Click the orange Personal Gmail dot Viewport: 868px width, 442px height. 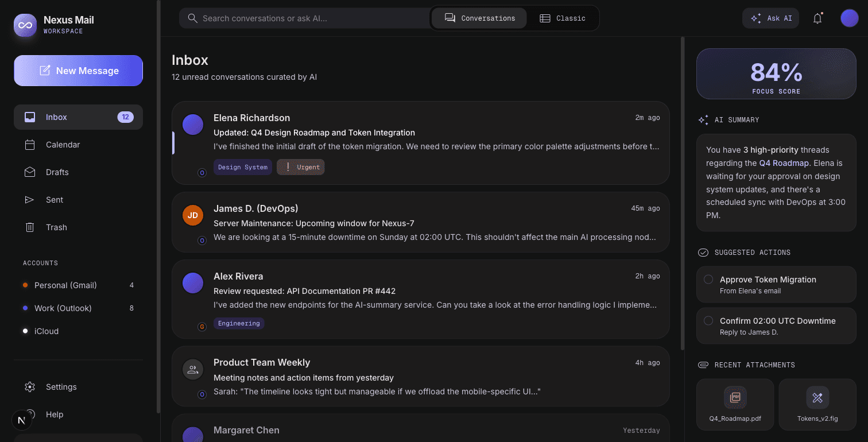[25, 285]
